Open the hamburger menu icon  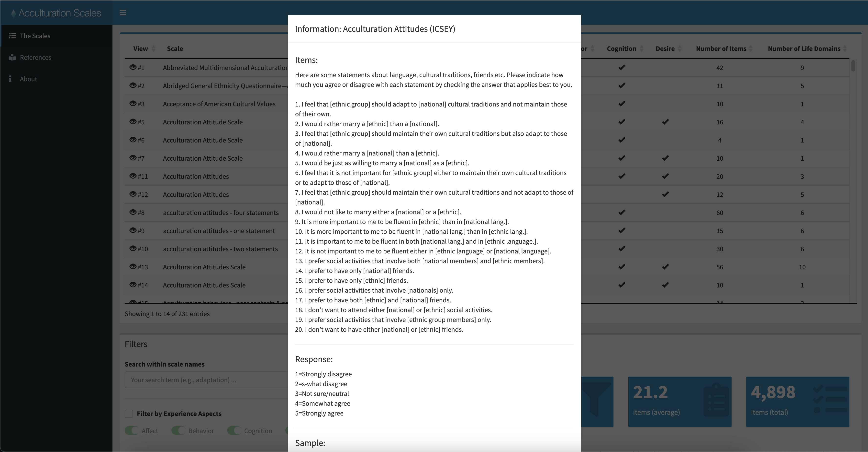(122, 12)
